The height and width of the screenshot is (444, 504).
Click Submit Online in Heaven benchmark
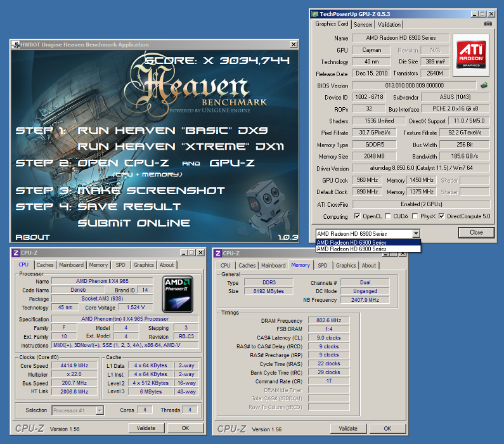(134, 223)
